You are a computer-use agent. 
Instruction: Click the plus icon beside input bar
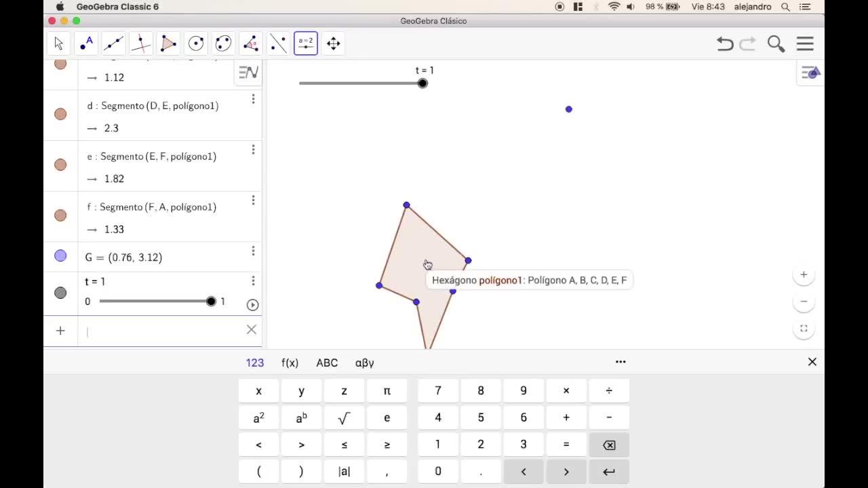tap(60, 331)
